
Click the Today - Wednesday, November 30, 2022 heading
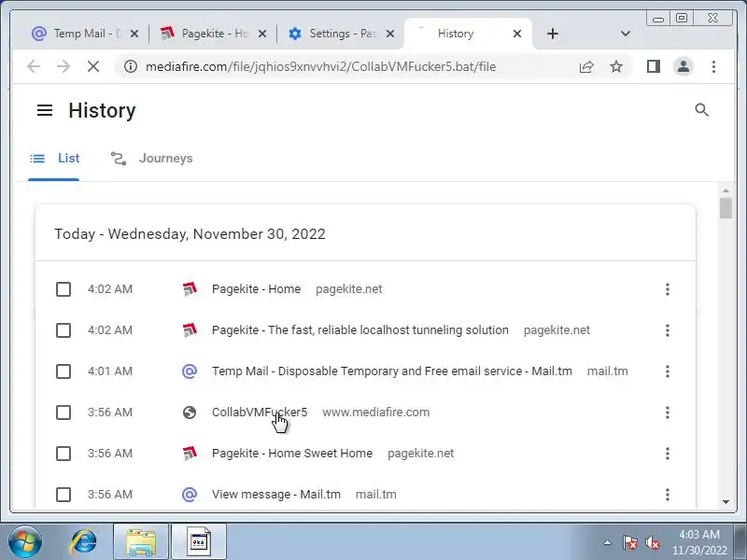[x=190, y=234]
